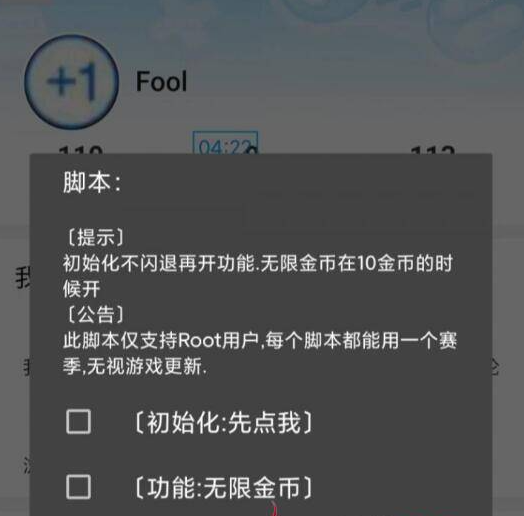Tap the 候开 continuation of the hint text
524x516 pixels.
pos(82,289)
